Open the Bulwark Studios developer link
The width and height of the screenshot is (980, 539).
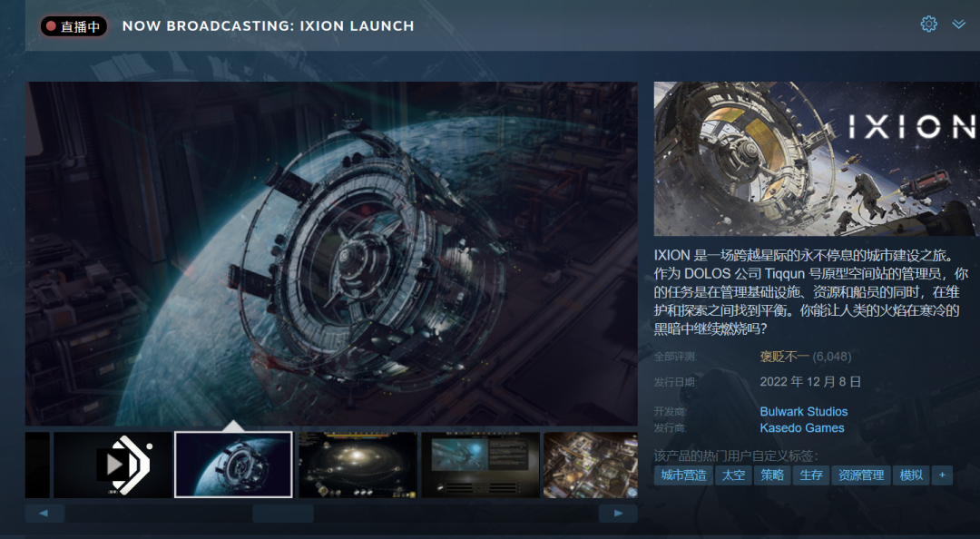coord(804,411)
